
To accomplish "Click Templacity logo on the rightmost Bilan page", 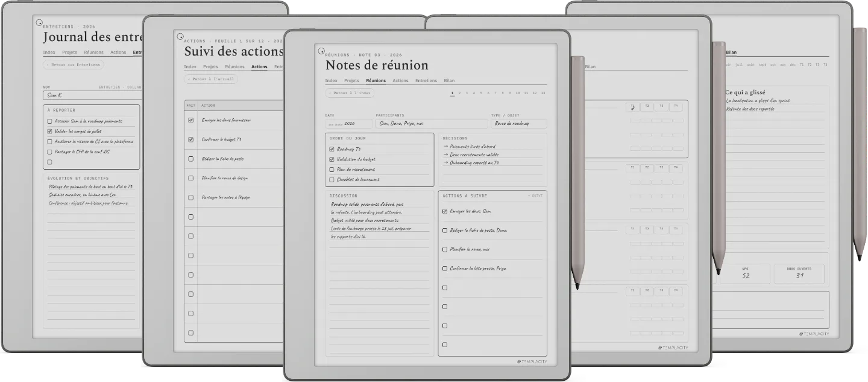I will point(814,334).
